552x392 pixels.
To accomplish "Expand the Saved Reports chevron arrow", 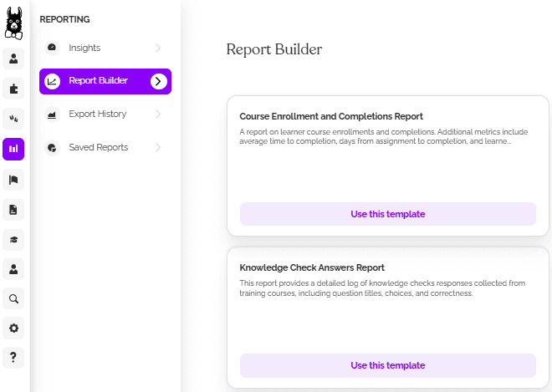I will click(158, 147).
